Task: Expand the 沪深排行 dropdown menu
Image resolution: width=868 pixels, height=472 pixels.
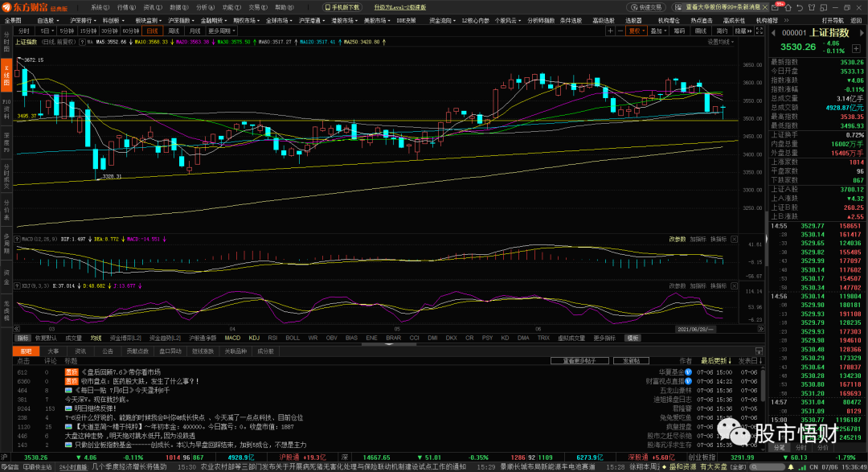Action: (82, 20)
